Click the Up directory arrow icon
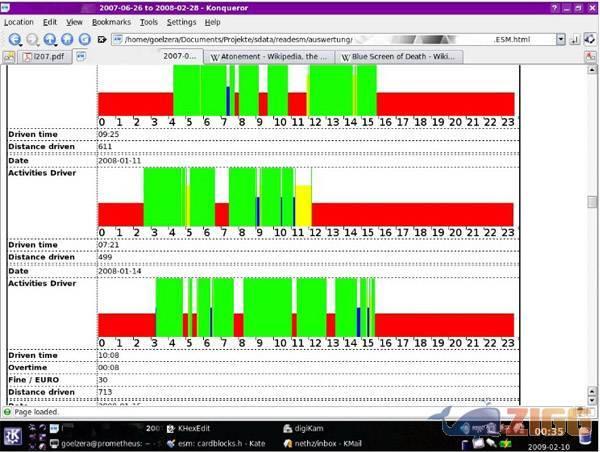600x452 pixels. coord(49,39)
